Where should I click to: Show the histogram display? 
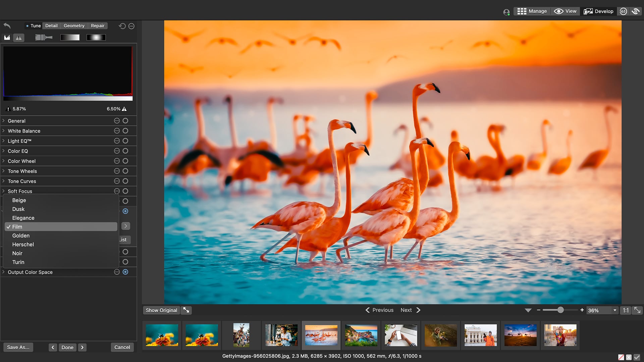(7, 37)
